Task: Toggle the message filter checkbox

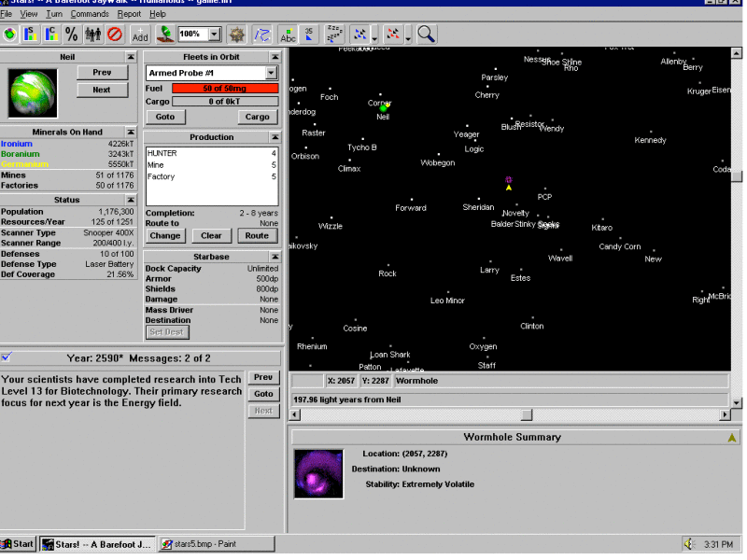Action: coord(7,357)
